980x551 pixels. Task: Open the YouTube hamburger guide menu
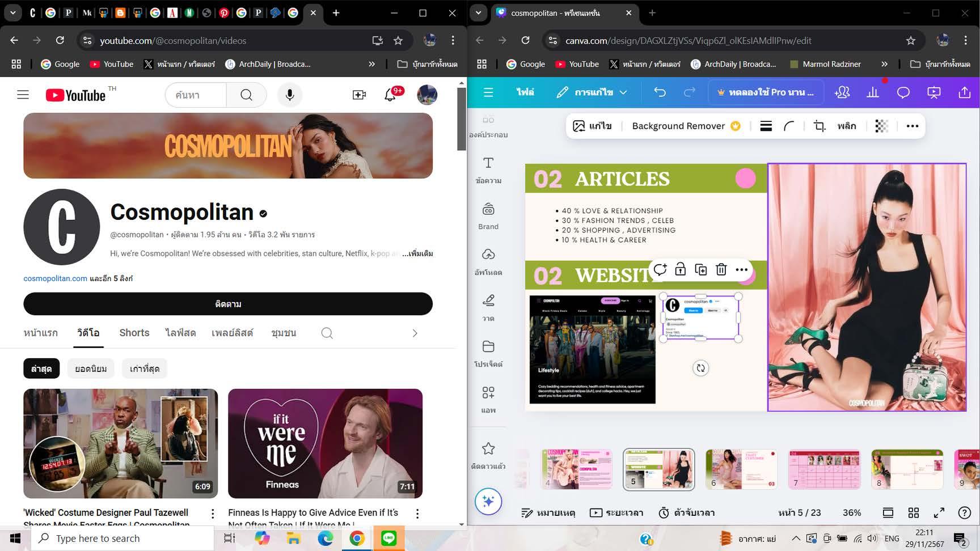pyautogui.click(x=23, y=95)
